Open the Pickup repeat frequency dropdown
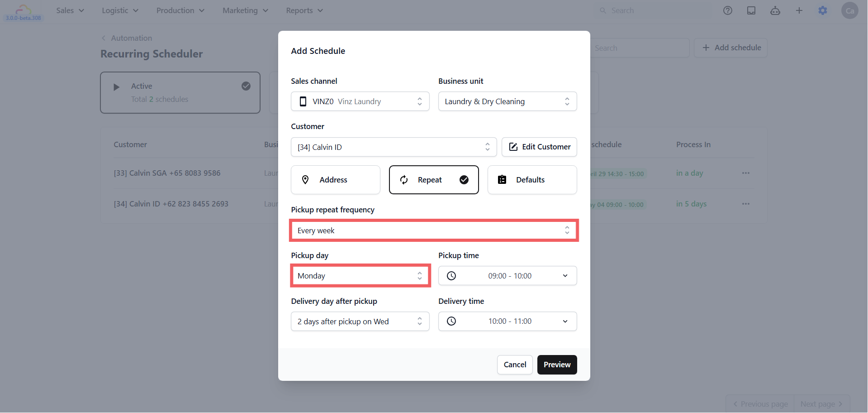 coord(434,231)
